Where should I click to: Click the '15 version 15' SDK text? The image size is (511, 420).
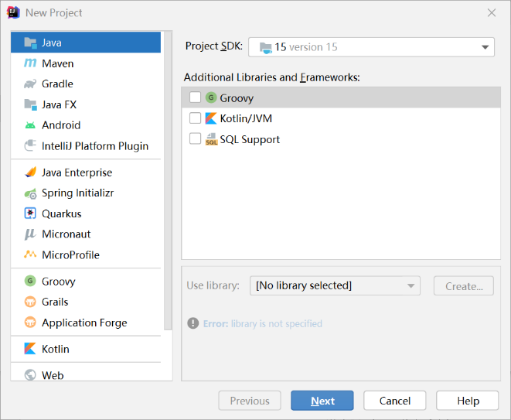(306, 47)
